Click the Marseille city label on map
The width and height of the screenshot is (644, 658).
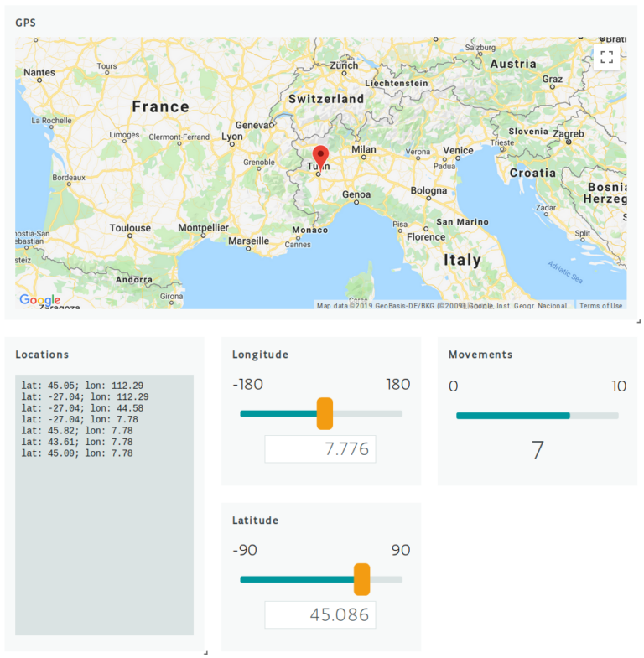(248, 241)
